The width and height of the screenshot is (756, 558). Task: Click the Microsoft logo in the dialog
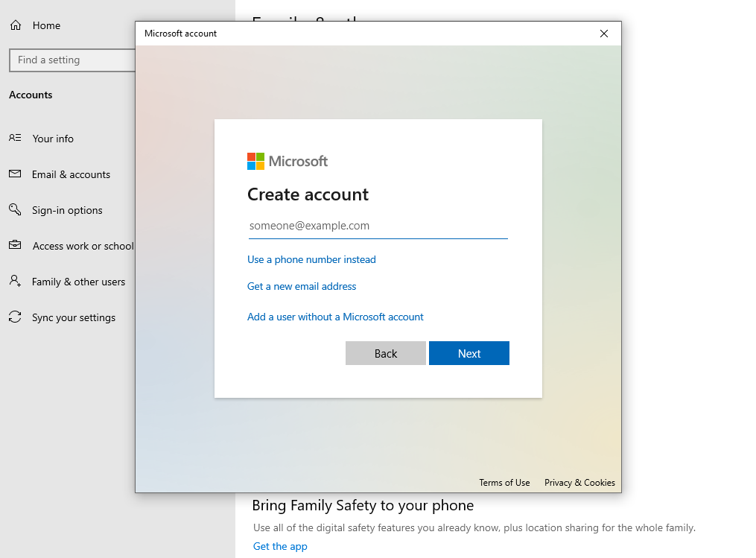point(288,161)
